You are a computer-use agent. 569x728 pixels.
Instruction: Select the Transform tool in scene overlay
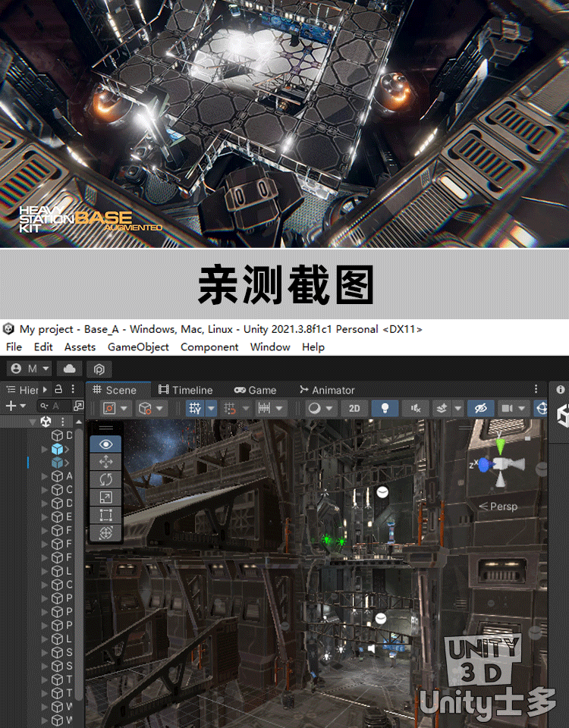pyautogui.click(x=105, y=533)
